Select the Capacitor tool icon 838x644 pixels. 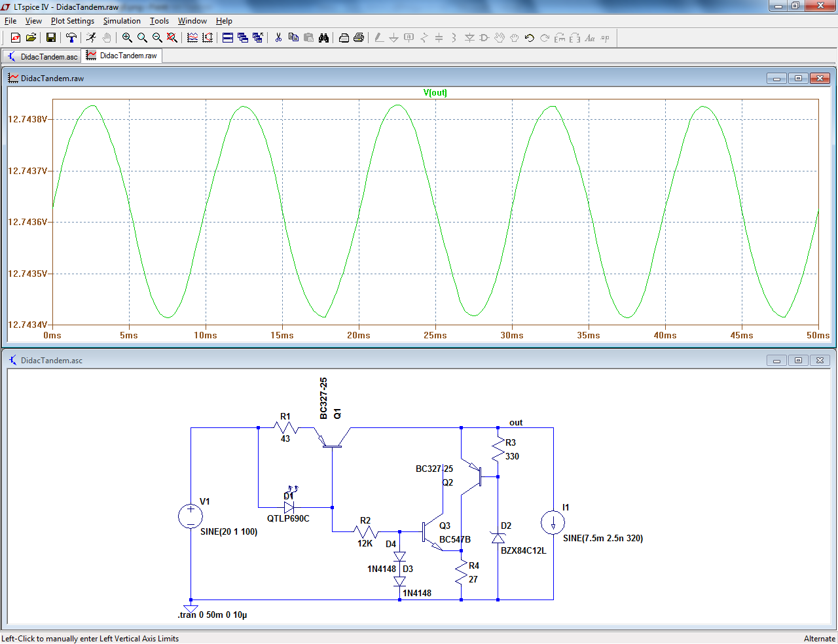tap(439, 38)
